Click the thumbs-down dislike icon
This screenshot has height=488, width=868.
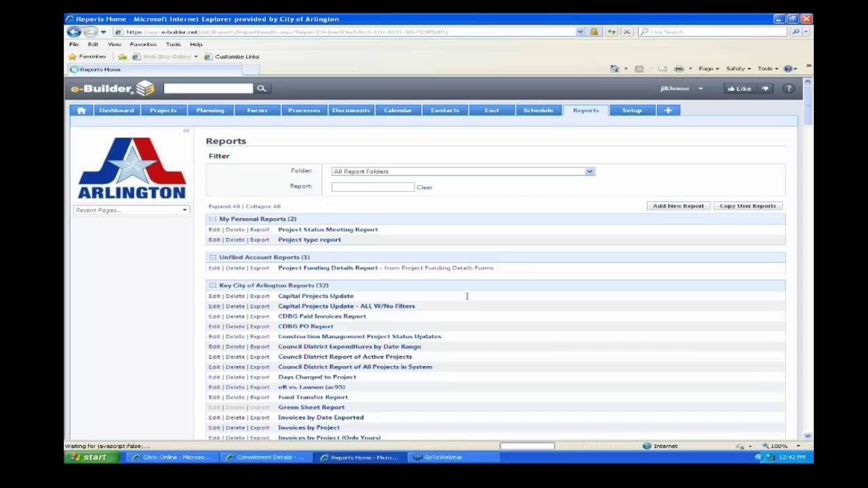tap(766, 89)
